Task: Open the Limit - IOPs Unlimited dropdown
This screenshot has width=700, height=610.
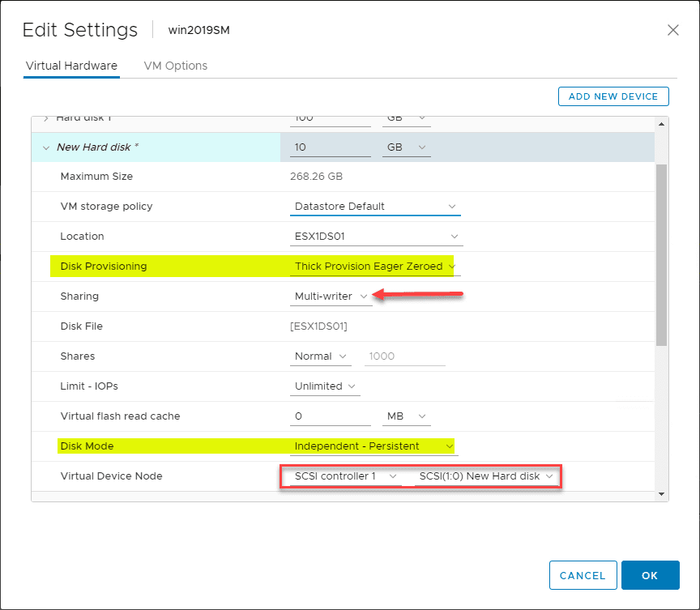Action: coord(326,386)
